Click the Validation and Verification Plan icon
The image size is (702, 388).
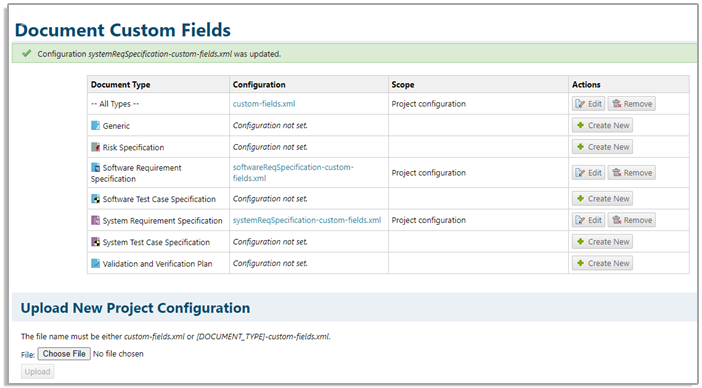pyautogui.click(x=95, y=263)
